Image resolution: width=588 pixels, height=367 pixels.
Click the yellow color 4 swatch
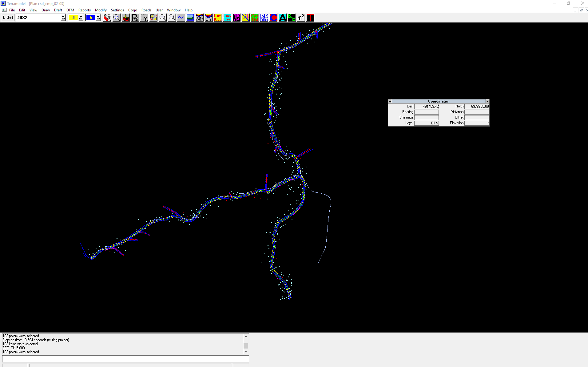point(73,18)
